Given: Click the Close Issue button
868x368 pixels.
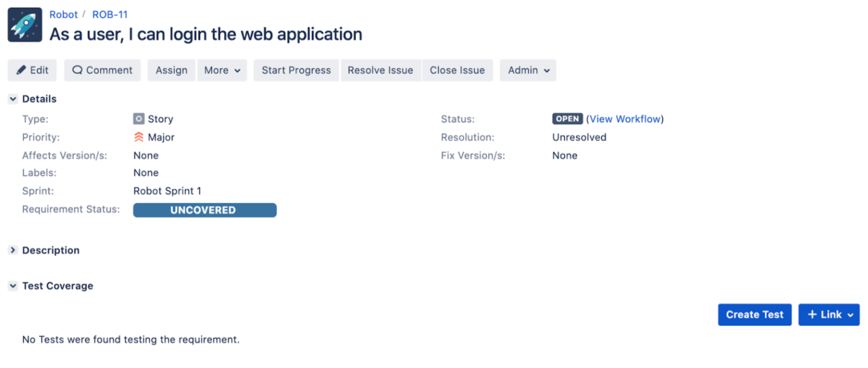Looking at the screenshot, I should click(x=457, y=70).
